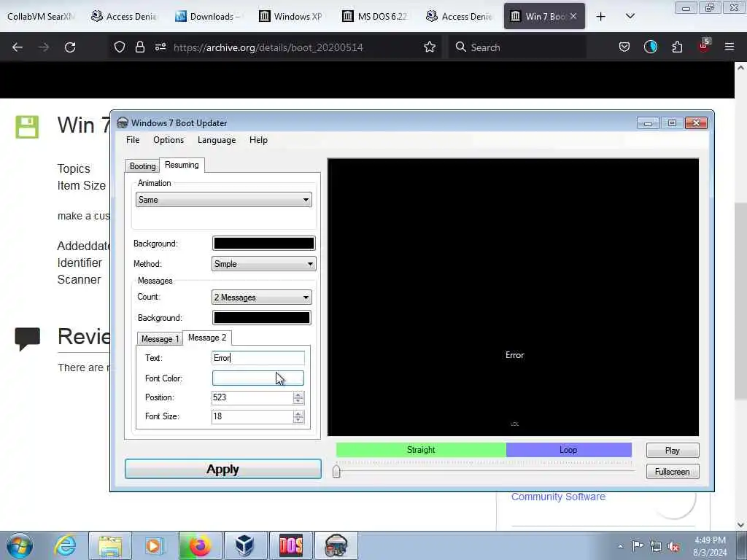Switch to the MS DOS 6.22 tab

click(x=374, y=17)
